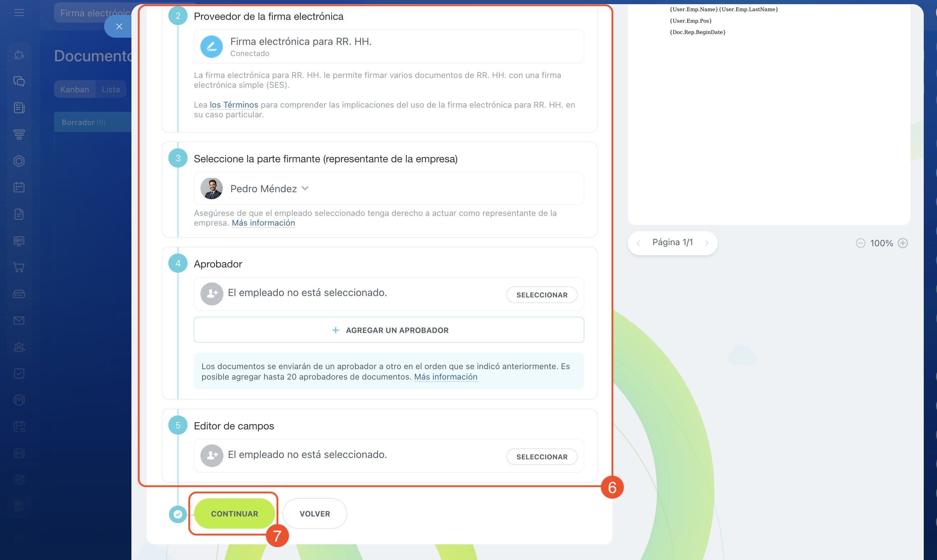
Task: Open the shopping cart sidebar icon
Action: (x=19, y=267)
